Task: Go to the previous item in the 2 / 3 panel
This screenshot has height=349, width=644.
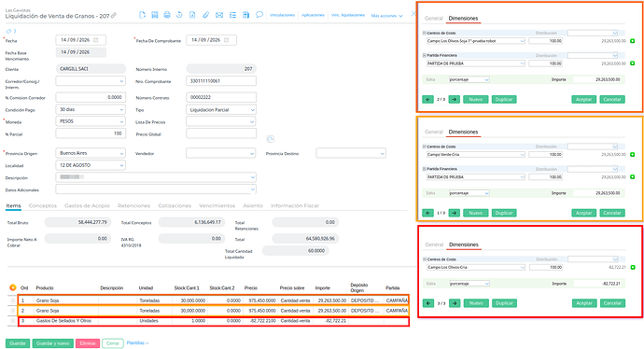Action: point(427,99)
